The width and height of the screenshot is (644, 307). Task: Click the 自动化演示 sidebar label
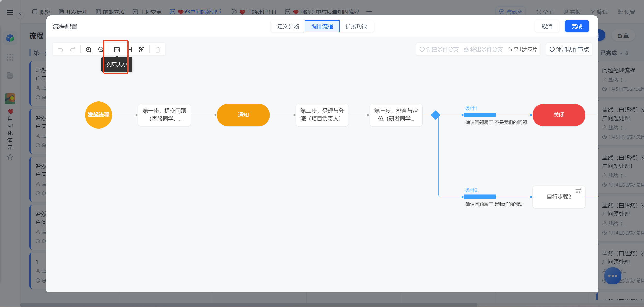10,133
